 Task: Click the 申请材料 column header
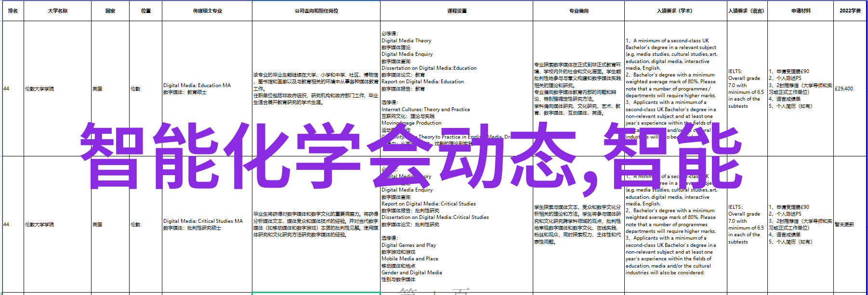[801, 11]
